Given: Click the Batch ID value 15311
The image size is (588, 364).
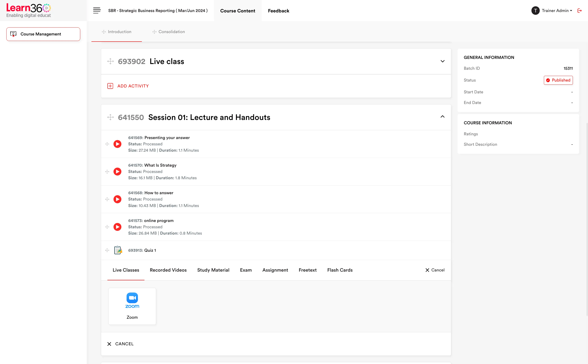Looking at the screenshot, I should (568, 68).
